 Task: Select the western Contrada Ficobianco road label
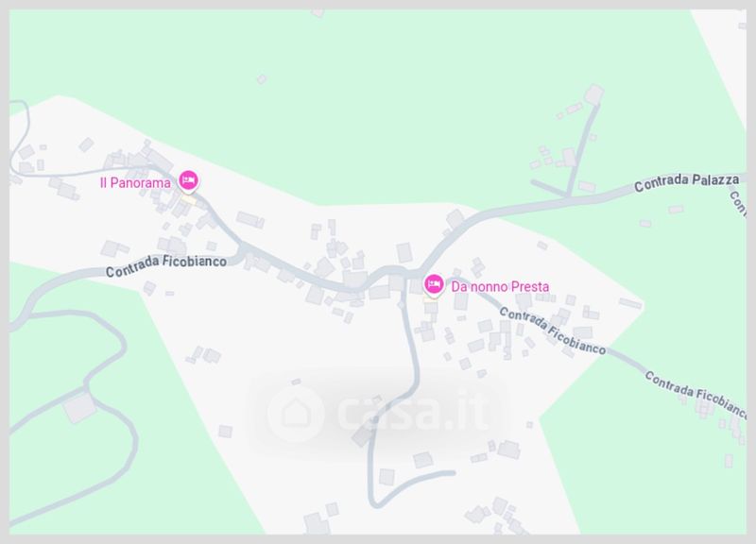coord(166,265)
